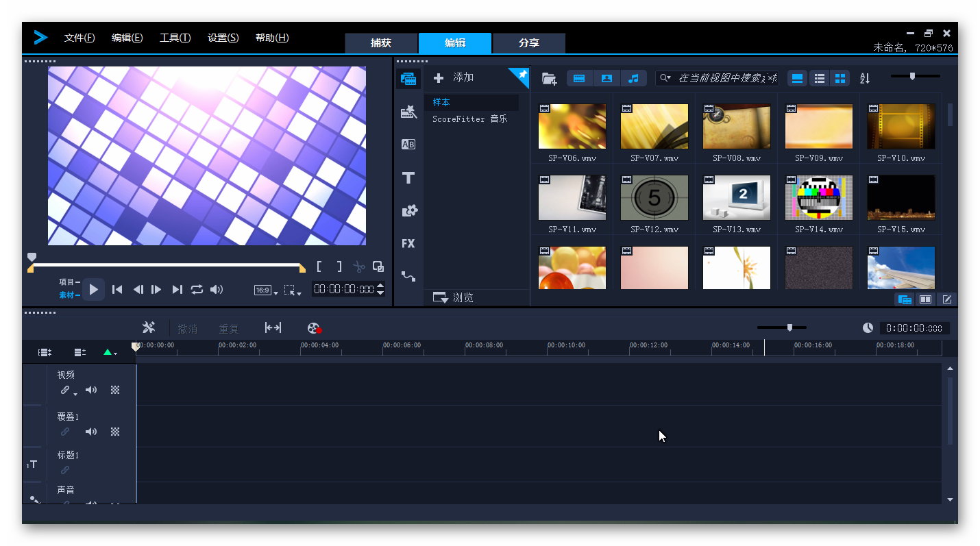Play the preview video
Viewport: 980px width, 546px height.
point(94,289)
